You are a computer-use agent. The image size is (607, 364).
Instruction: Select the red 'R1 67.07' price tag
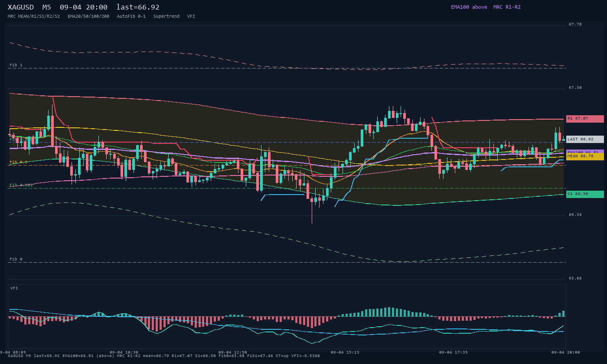point(585,119)
